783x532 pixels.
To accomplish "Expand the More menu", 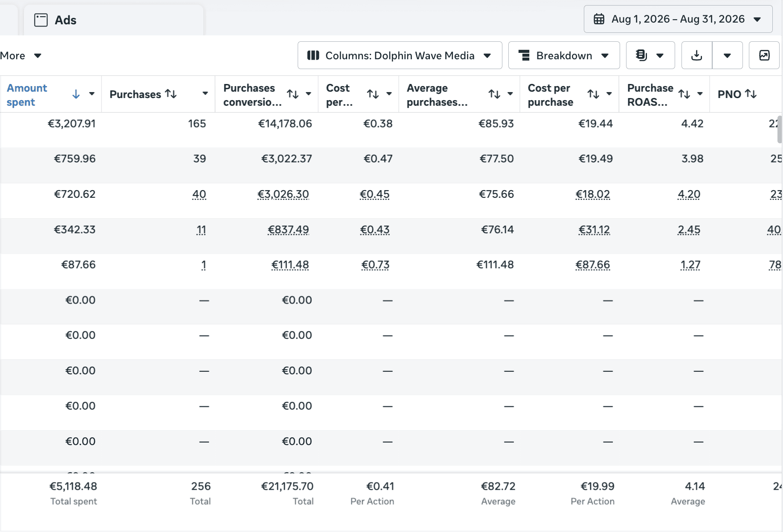I will pos(20,55).
